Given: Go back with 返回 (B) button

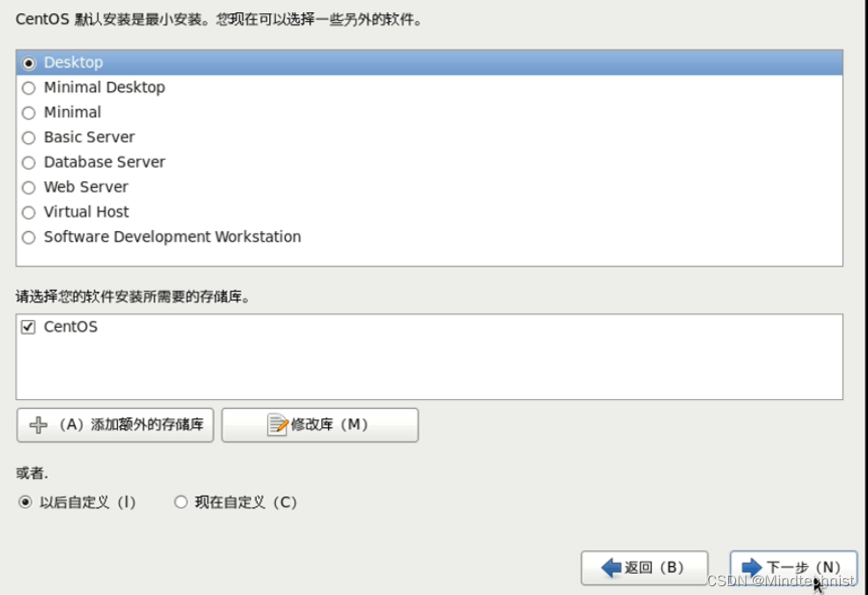Looking at the screenshot, I should click(645, 568).
